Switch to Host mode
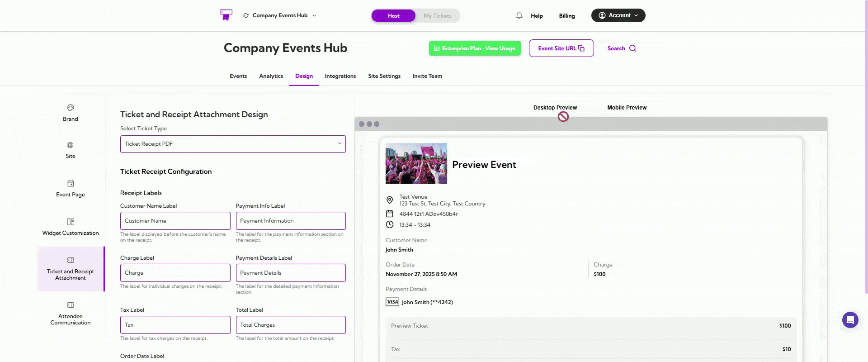 pyautogui.click(x=393, y=16)
